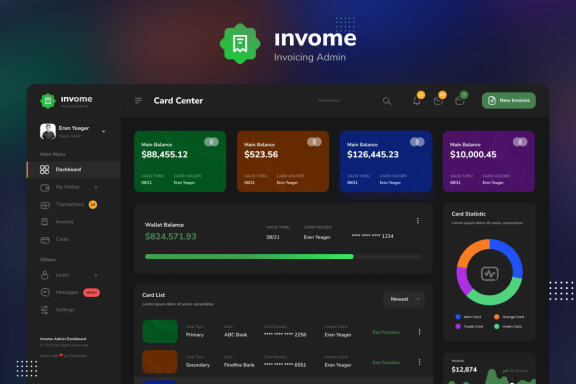576x384 pixels.
Task: Click the My Wallet sidebar icon
Action: point(44,188)
